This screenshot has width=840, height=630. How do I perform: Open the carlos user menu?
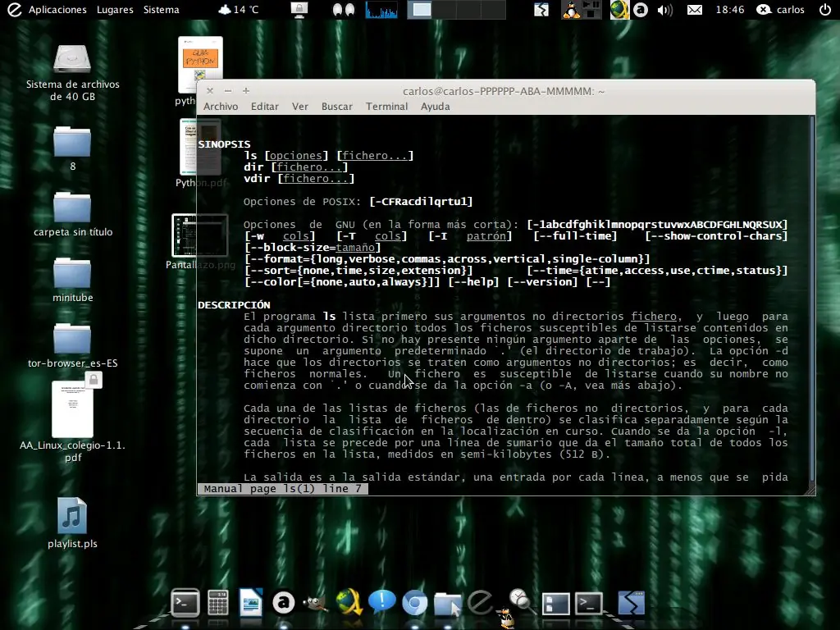(780, 10)
